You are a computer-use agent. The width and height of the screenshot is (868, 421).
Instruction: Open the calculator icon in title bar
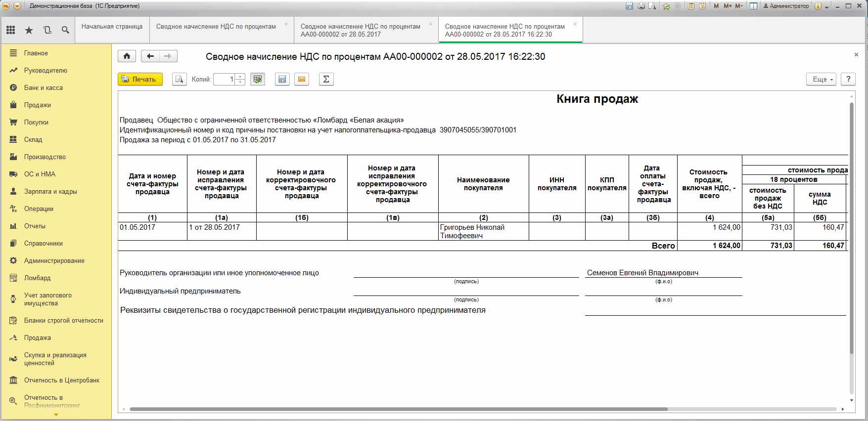(691, 6)
